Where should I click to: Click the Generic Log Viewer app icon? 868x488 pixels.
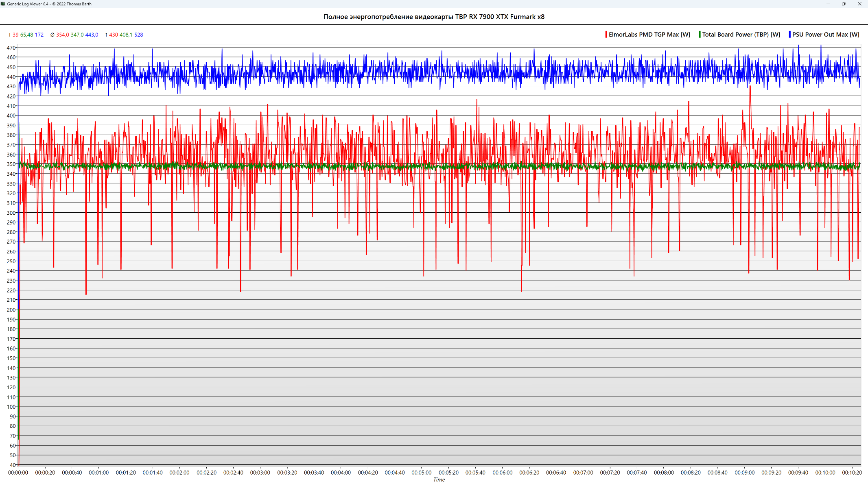click(3, 4)
